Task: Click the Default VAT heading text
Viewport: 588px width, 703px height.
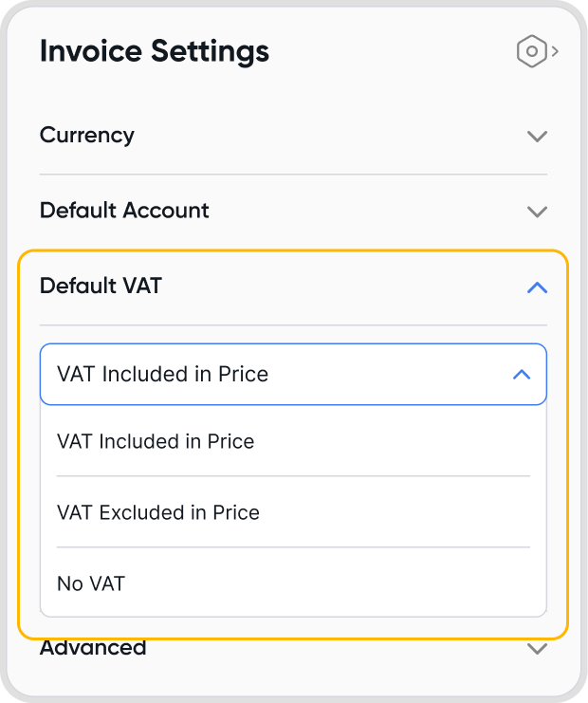Action: [101, 285]
